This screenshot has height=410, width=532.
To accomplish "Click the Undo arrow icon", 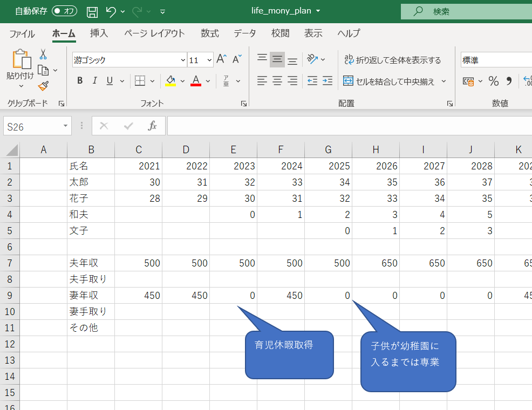I will point(111,11).
